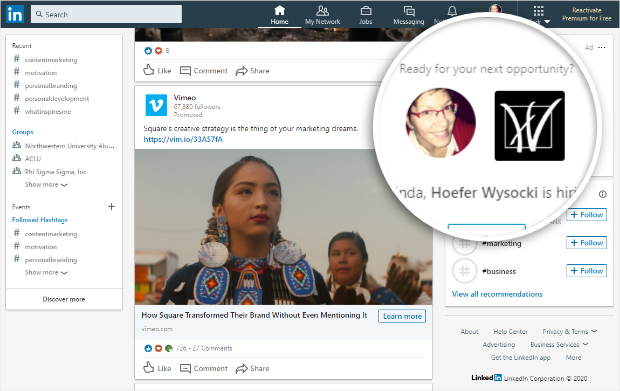
Task: Like the Vimeo post
Action: pos(157,368)
